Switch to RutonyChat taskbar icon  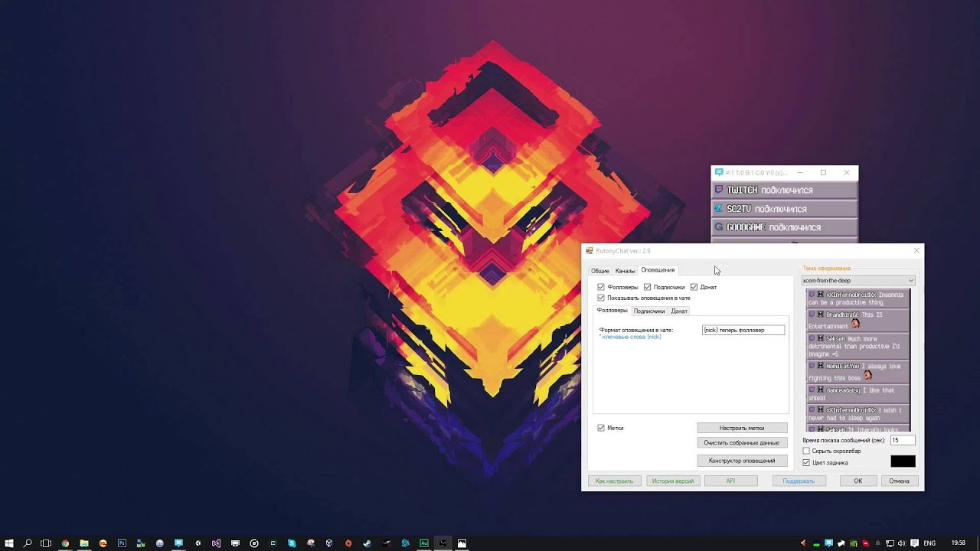[178, 543]
